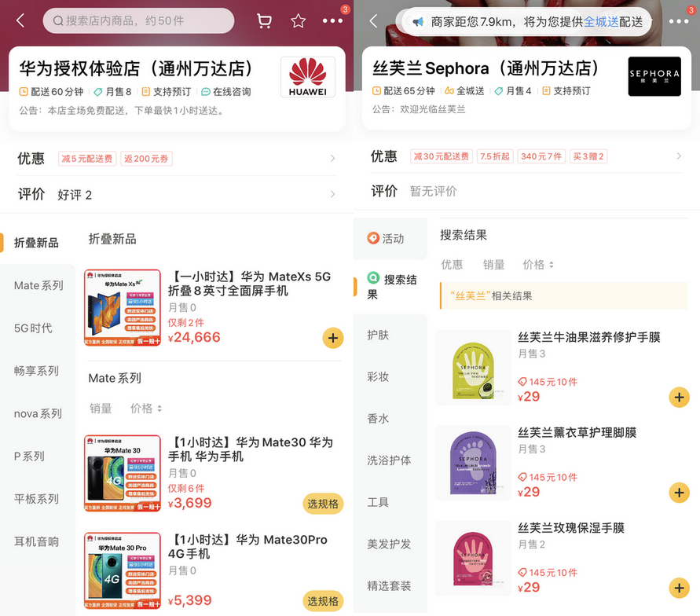Sort Mate系列 by 销量
This screenshot has height=616, width=700.
coord(101,409)
